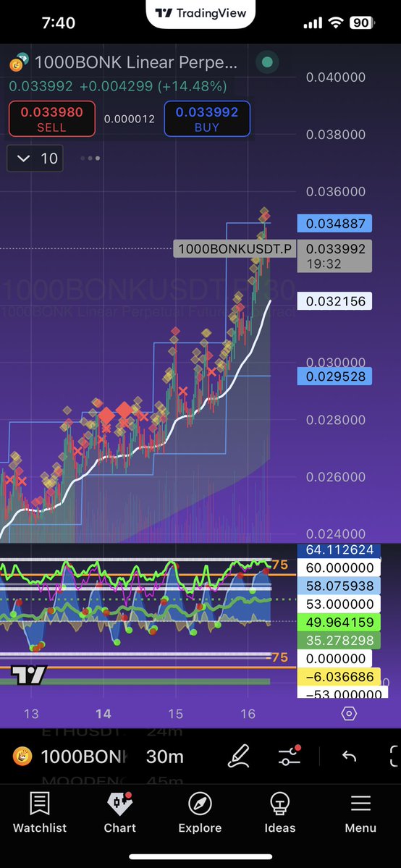Switch to the Chart tab
This screenshot has height=868, width=401.
click(x=119, y=813)
